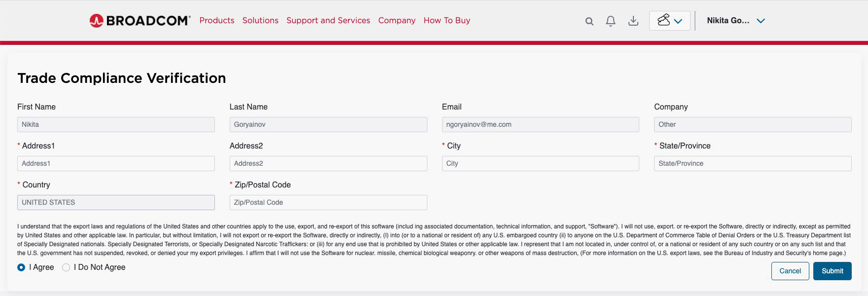The height and width of the screenshot is (296, 868).
Task: Open the How To Buy menu
Action: coord(447,21)
